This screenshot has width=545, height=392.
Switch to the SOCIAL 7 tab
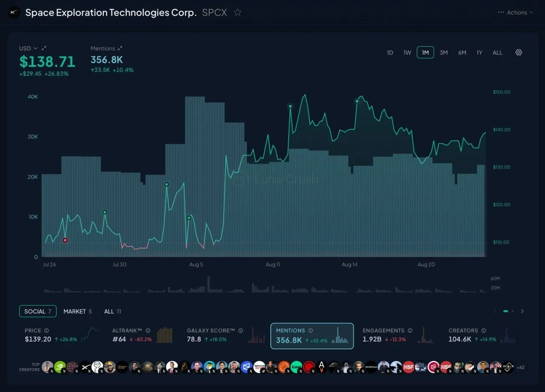(x=38, y=311)
